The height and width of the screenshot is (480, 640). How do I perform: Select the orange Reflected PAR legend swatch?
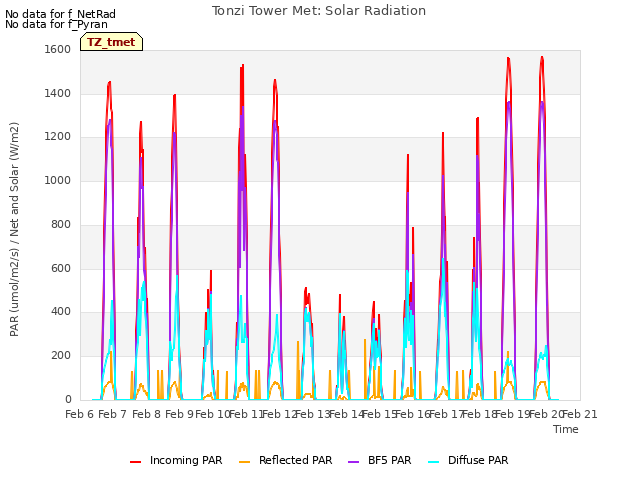(x=244, y=461)
